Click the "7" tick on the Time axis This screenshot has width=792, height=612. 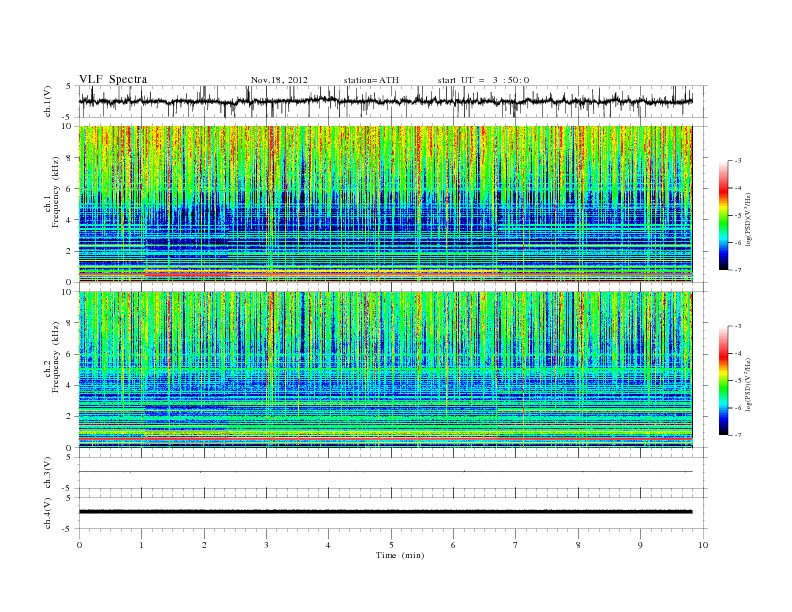click(516, 545)
